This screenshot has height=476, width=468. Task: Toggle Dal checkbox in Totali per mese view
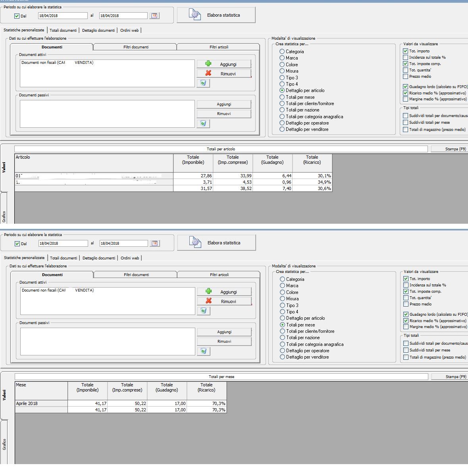tap(17, 244)
